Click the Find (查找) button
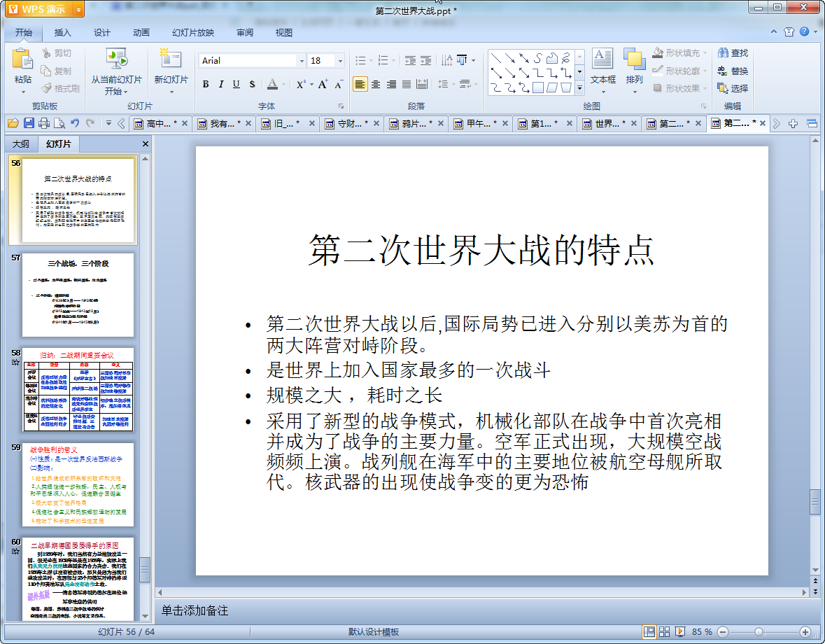Viewport: 825px width, 644px height. coord(733,52)
